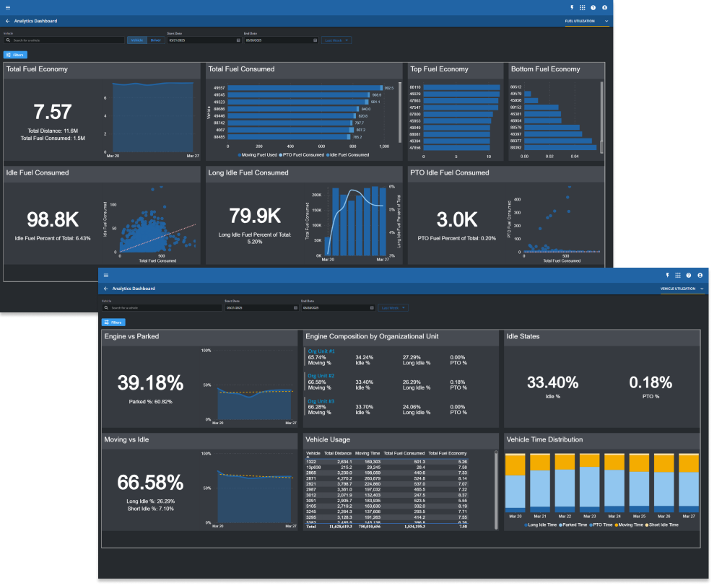
Task: Expand Fuel Utilization dashboard selector
Action: pyautogui.click(x=586, y=21)
